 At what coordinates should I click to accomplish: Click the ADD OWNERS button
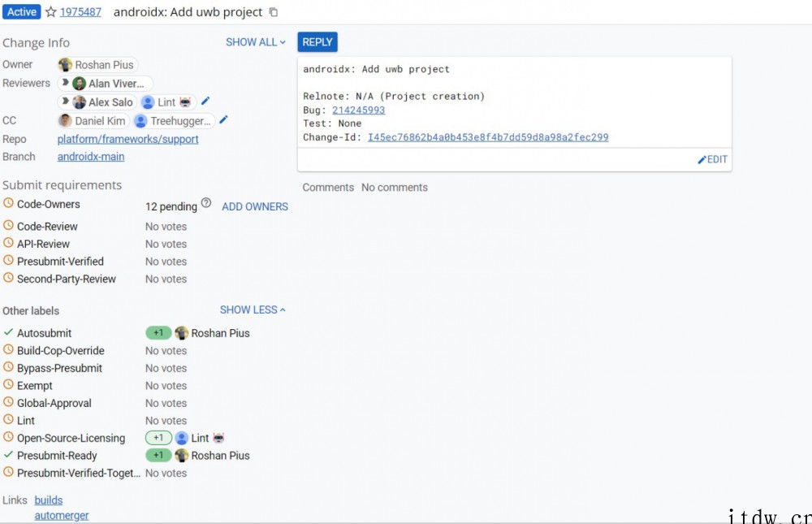pos(255,206)
